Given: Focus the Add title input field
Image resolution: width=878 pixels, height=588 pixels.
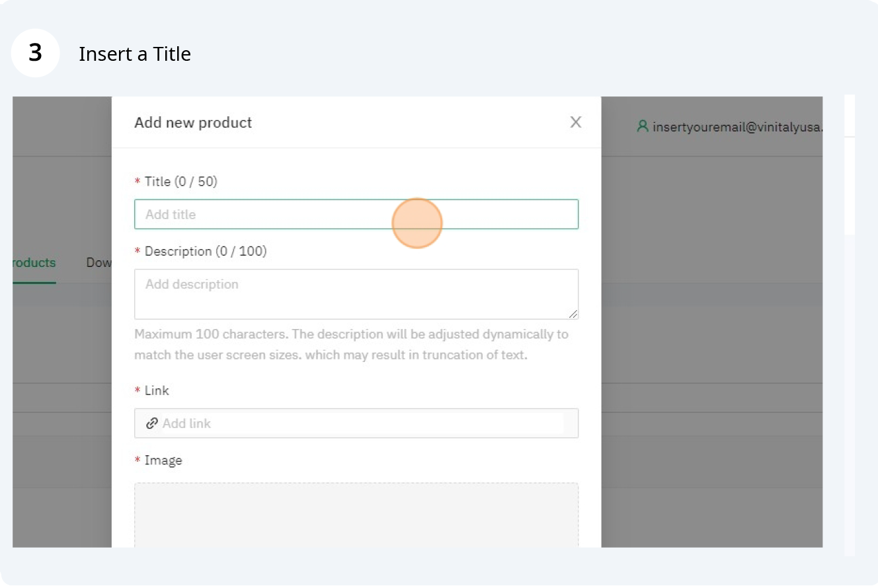Looking at the screenshot, I should pos(356,215).
